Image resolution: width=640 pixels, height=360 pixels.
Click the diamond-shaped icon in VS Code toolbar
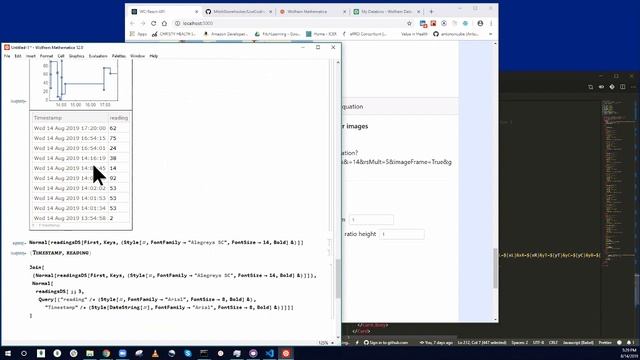tap(612, 87)
